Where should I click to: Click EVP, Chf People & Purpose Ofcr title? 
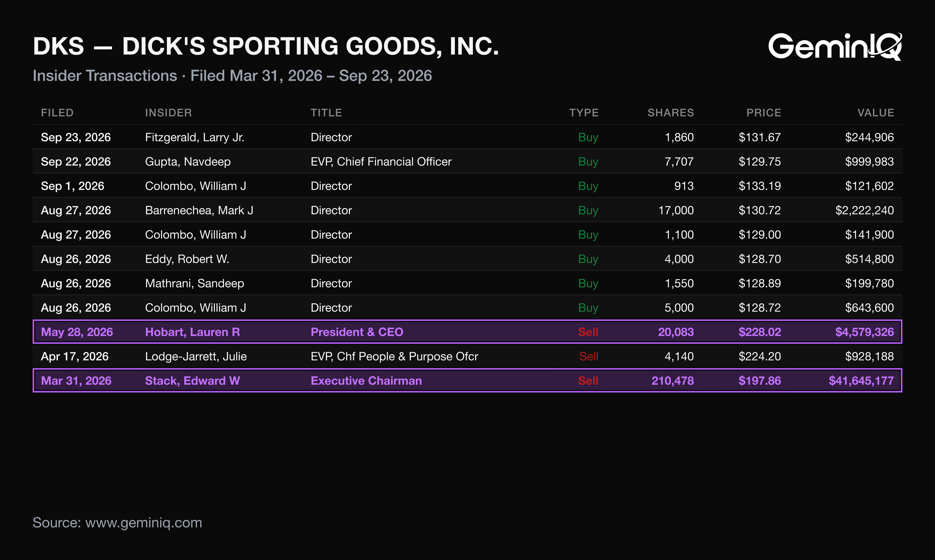point(394,356)
